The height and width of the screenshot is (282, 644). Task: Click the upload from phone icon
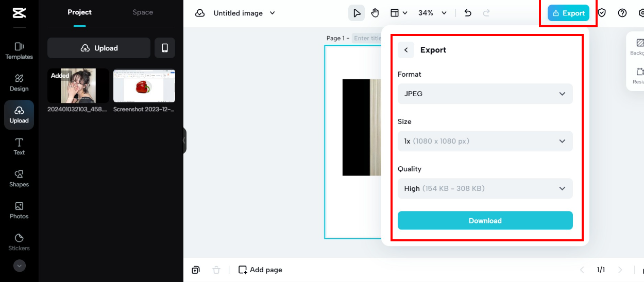coord(165,48)
